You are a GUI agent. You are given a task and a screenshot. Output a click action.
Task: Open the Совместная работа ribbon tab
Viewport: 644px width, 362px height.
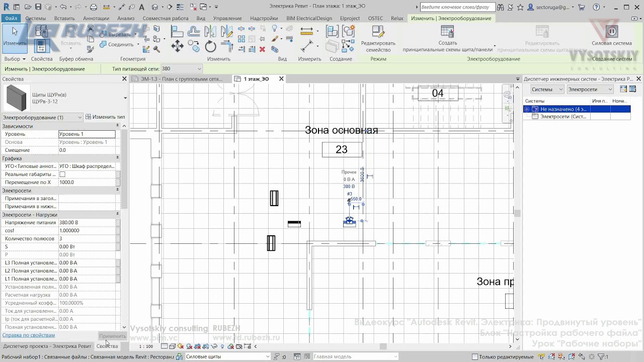coord(166,18)
